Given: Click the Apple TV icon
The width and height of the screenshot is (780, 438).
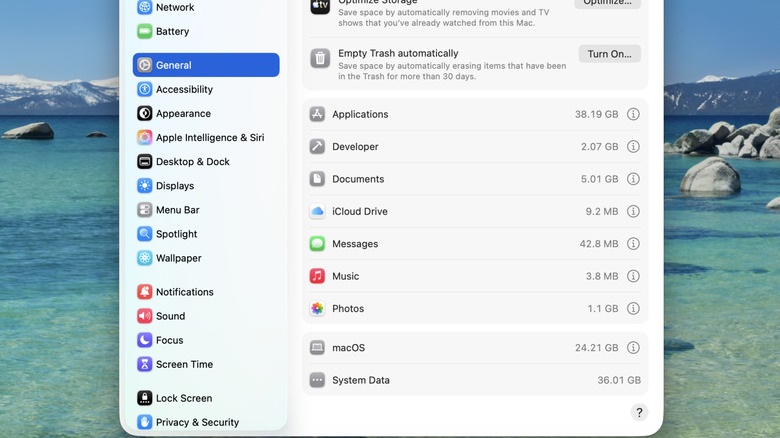Looking at the screenshot, I should pyautogui.click(x=320, y=5).
